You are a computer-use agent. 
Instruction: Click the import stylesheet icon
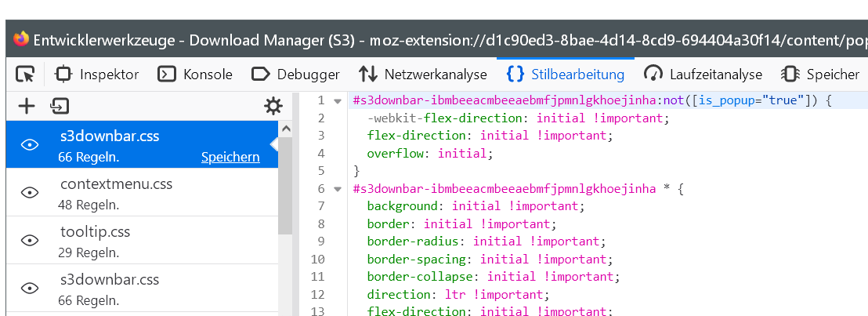coord(60,106)
